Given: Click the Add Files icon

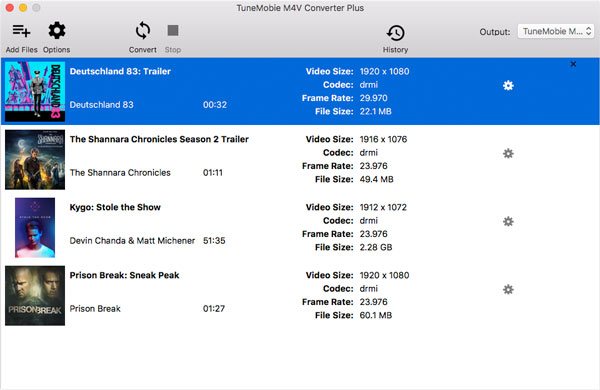Looking at the screenshot, I should pos(21,31).
